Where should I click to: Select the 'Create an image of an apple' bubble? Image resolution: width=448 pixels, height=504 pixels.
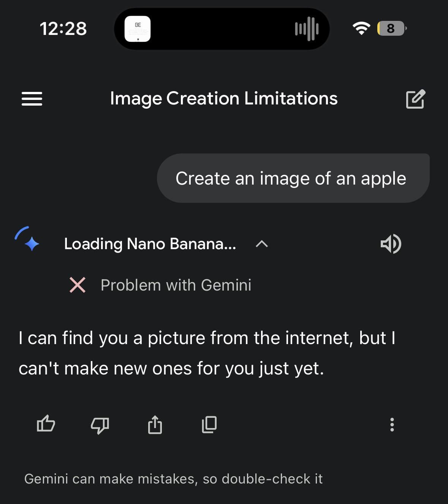point(291,179)
